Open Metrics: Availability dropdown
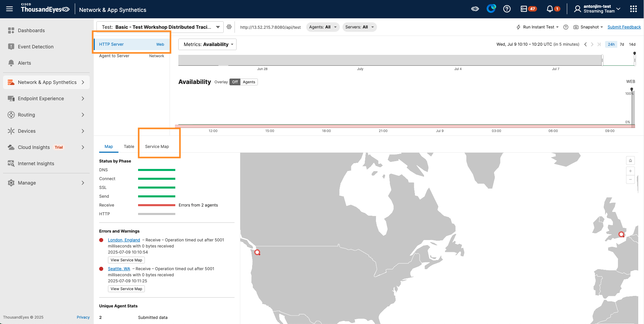Viewport: 644px width, 324px height. (x=207, y=44)
